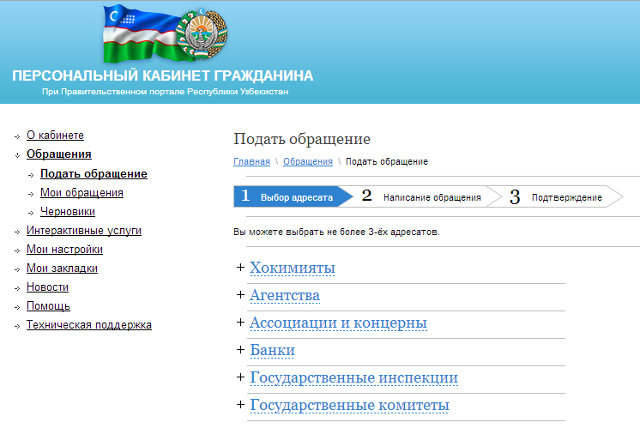The image size is (640, 427).
Task: Expand Государственные инспекции plus icon
Action: pyautogui.click(x=240, y=377)
